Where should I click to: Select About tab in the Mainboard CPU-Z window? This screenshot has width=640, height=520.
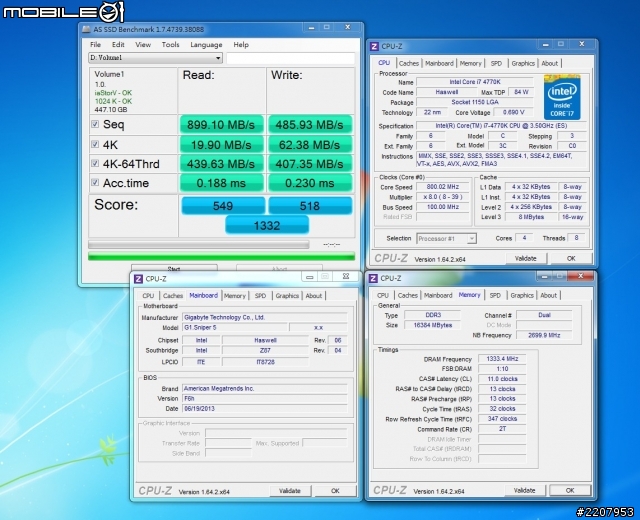[313, 296]
